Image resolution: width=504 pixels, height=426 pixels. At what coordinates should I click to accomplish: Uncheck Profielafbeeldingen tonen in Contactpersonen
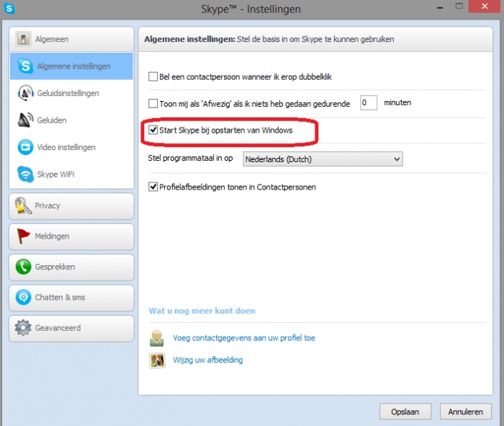pos(153,187)
